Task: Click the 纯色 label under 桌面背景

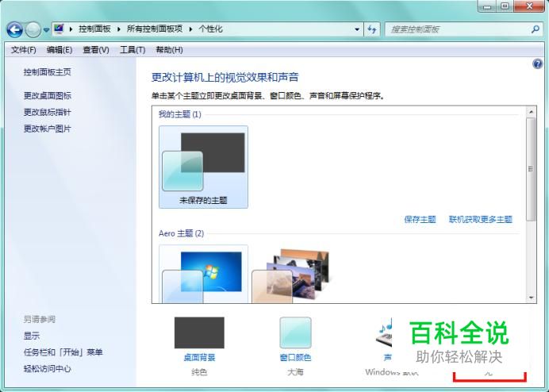Action: [x=199, y=371]
